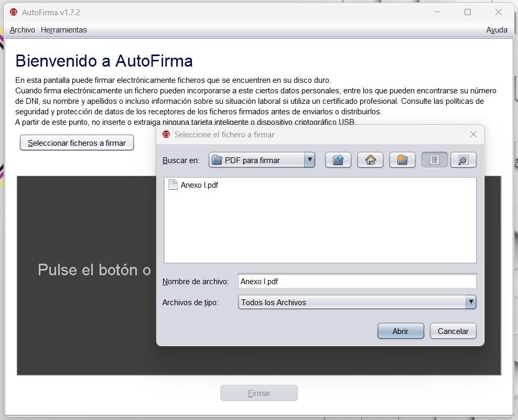Click the AutoFirma logo in title bar
The width and height of the screenshot is (518, 420).
(x=14, y=12)
